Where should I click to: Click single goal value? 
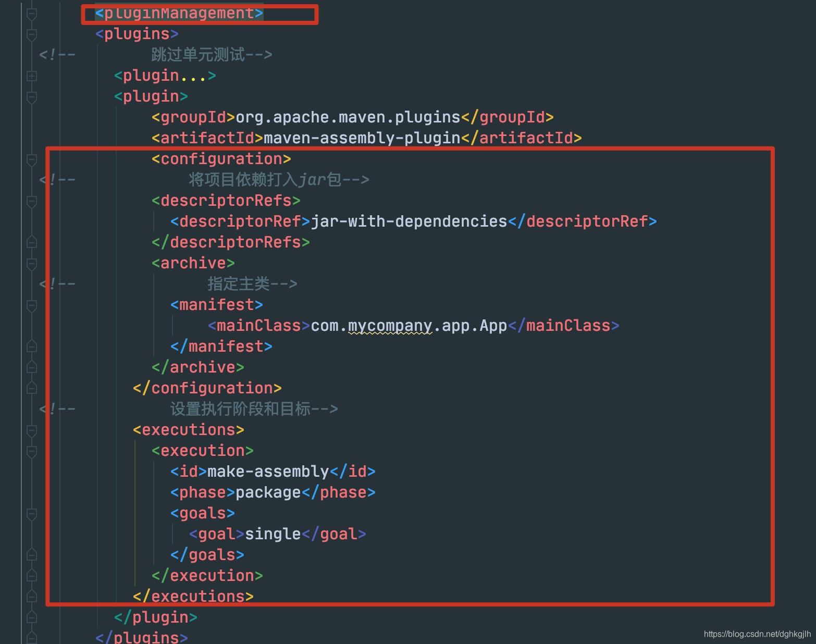pos(273,535)
